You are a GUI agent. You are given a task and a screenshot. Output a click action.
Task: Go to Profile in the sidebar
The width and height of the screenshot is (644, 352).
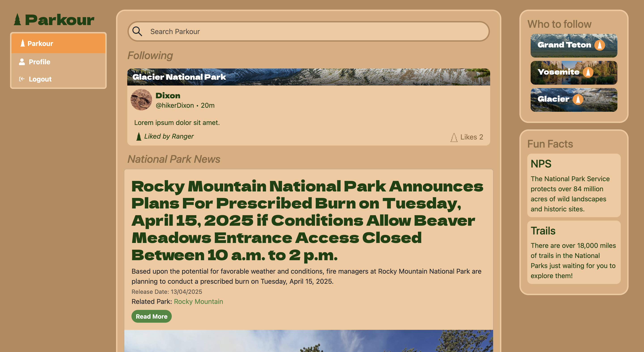(58, 62)
